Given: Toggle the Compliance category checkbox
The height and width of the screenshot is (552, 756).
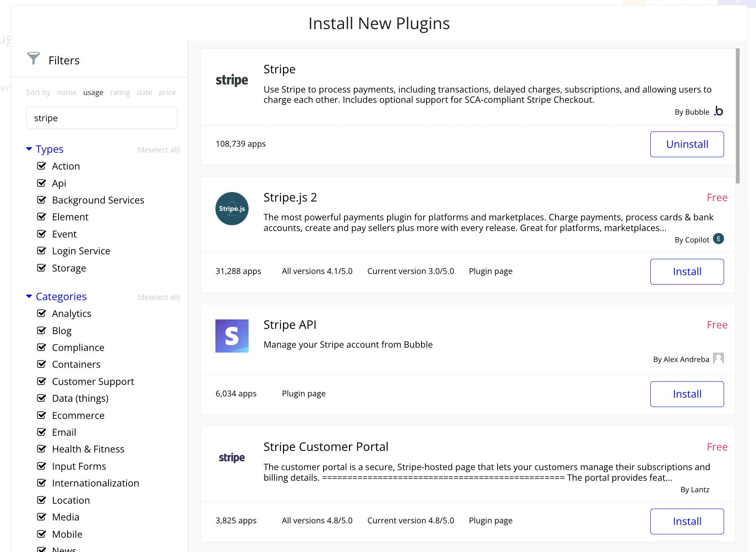Looking at the screenshot, I should [41, 347].
